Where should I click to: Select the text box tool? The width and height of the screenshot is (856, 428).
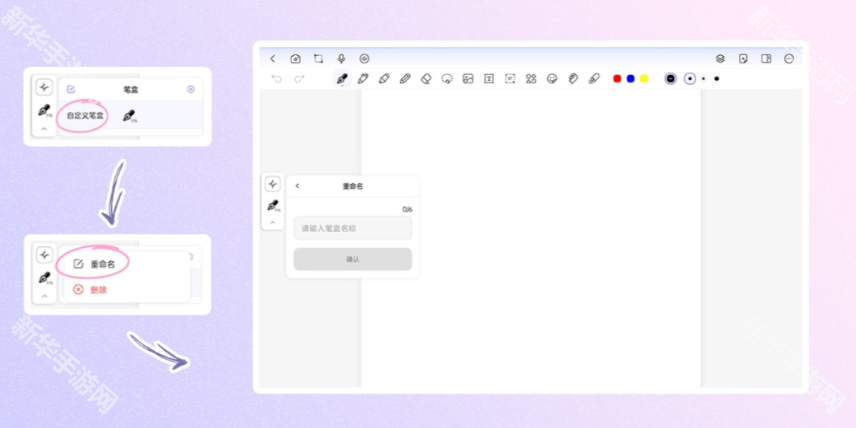coord(489,79)
